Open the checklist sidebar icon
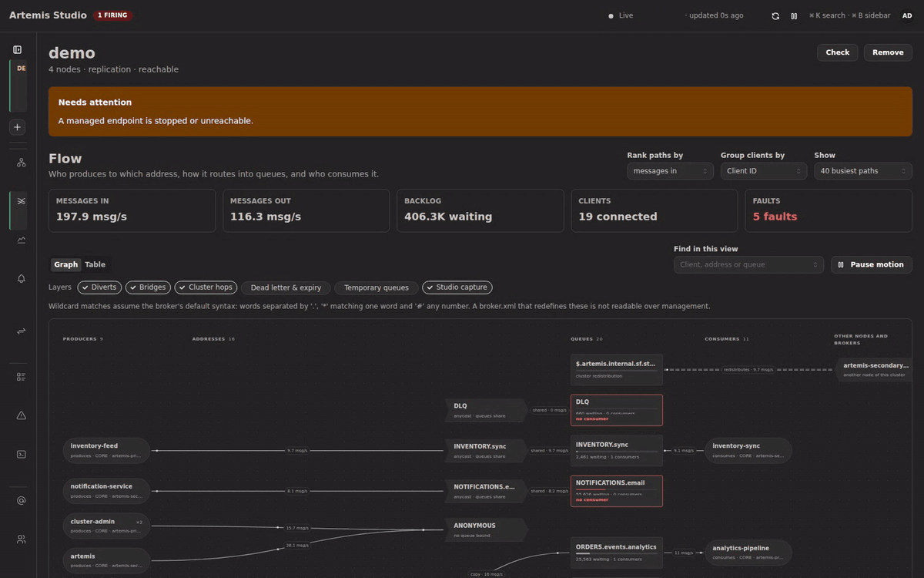 (x=22, y=377)
